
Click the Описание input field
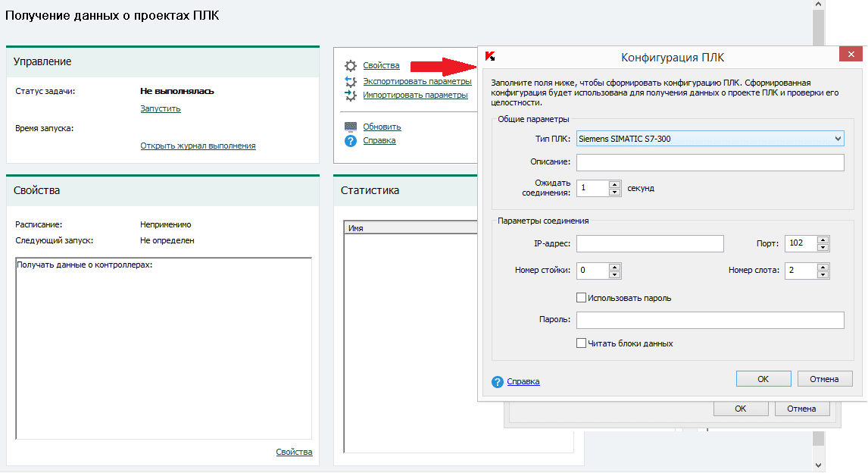pos(710,162)
